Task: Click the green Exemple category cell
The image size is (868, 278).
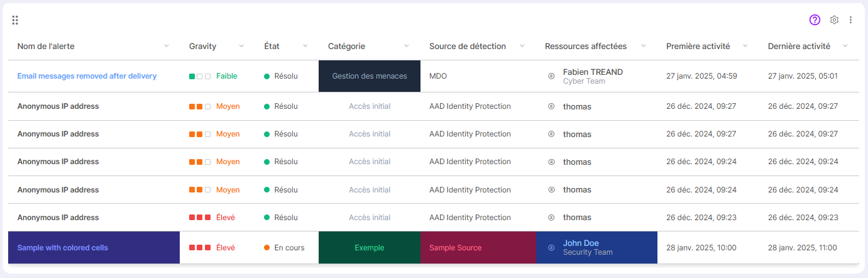Action: pos(369,248)
